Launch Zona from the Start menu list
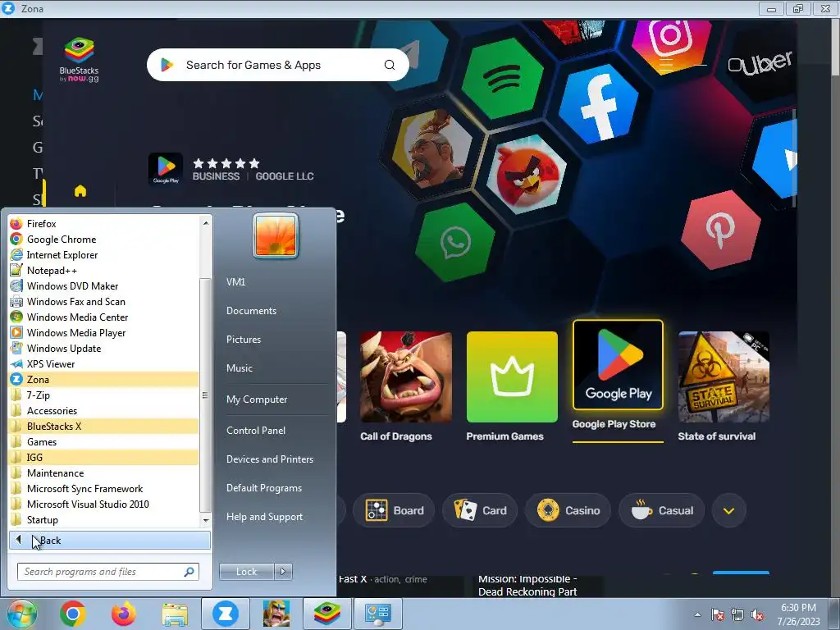Viewport: 840px width, 630px height. click(103, 379)
